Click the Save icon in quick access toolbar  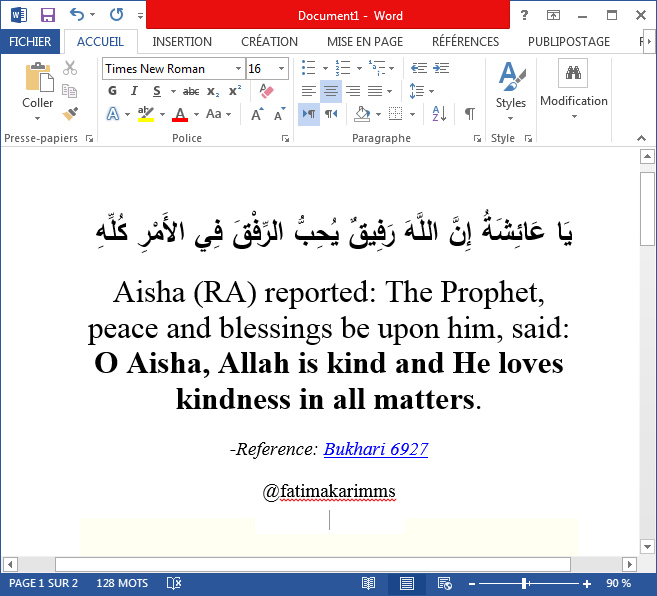click(x=48, y=16)
